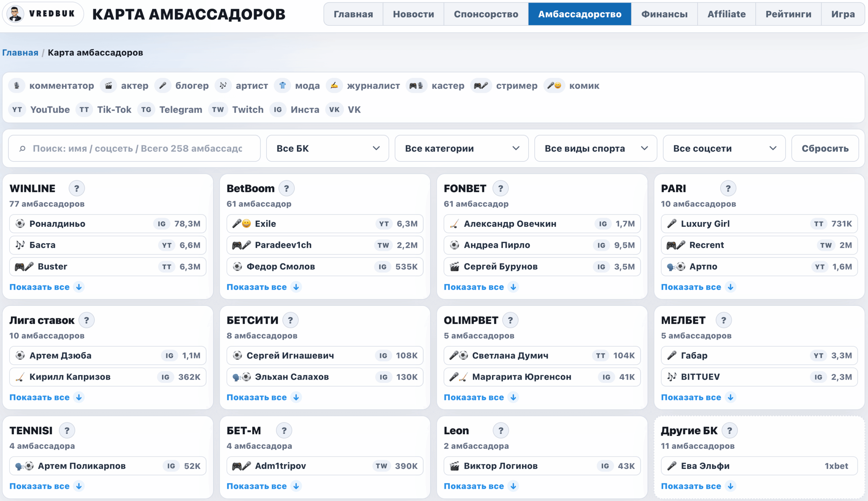
Task: Expand all Другие БК ambassadors list
Action: 698,486
